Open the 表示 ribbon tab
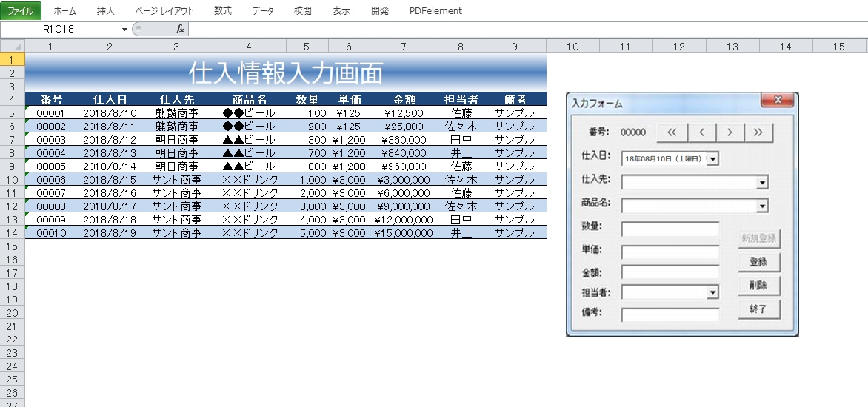Viewport: 868px width, 407px height. pos(341,10)
